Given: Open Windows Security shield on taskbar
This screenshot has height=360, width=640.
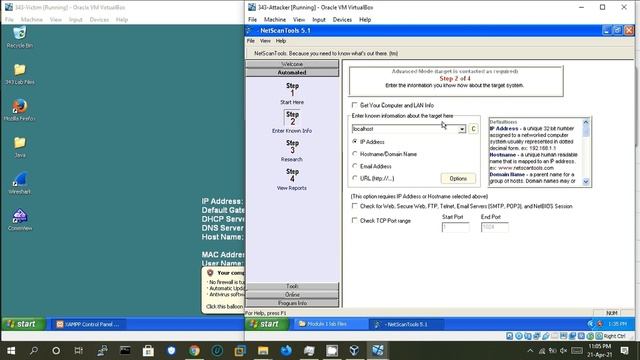Looking at the screenshot, I should (x=171, y=351).
